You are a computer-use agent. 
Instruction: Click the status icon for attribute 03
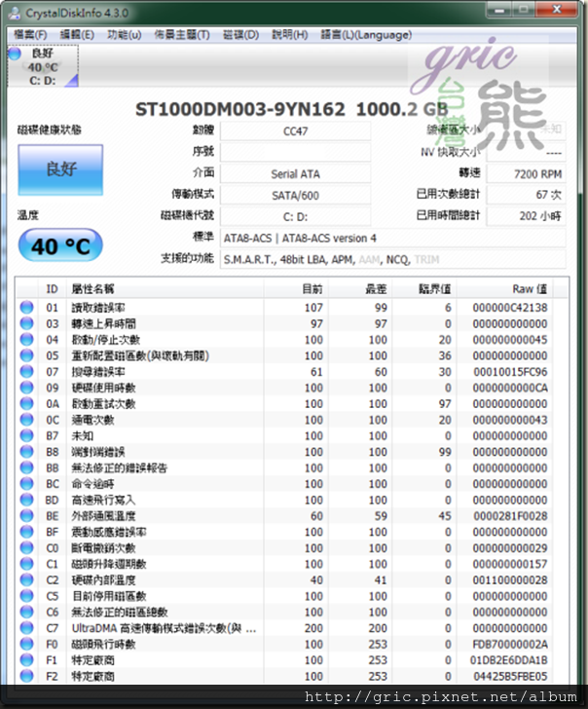tap(26, 323)
